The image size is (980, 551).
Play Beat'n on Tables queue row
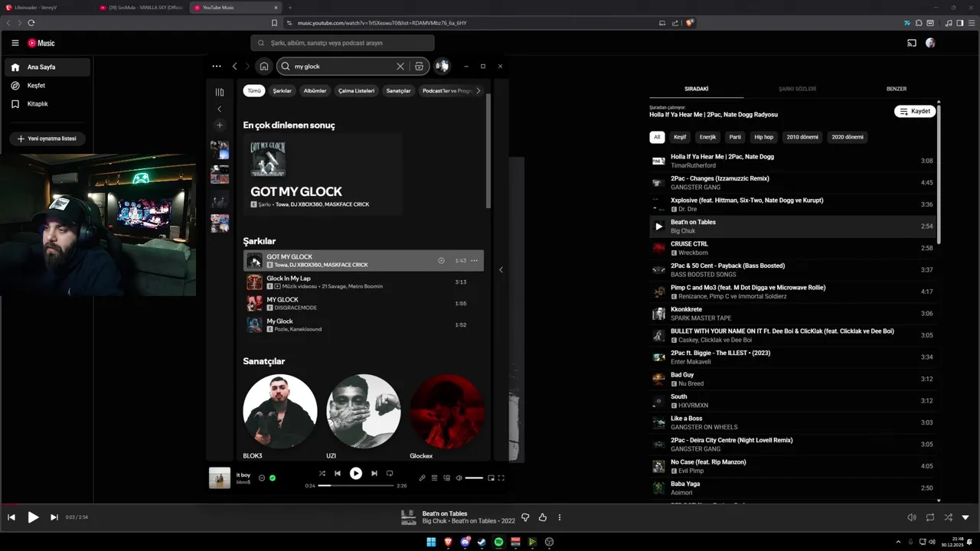click(x=792, y=227)
